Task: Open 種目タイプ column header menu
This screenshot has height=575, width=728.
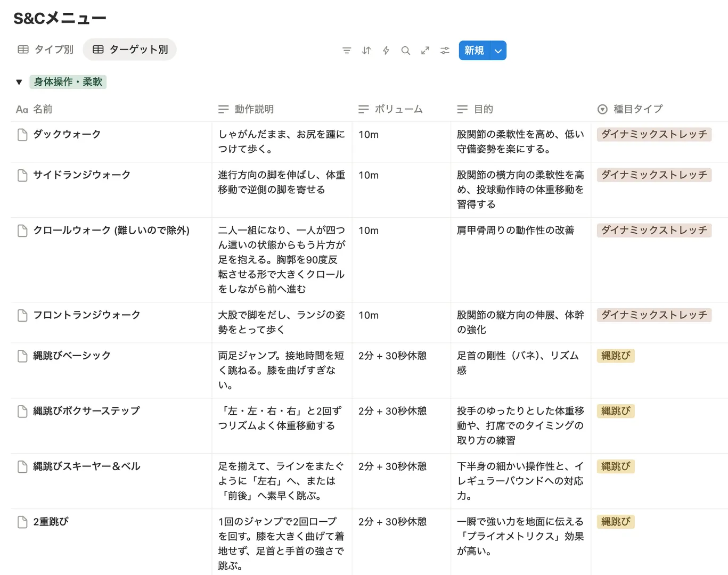Action: coord(637,109)
